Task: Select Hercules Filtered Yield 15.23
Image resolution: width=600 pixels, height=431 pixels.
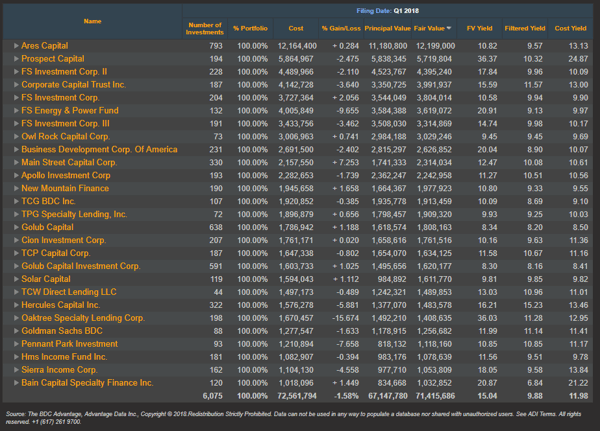Action: (x=533, y=305)
